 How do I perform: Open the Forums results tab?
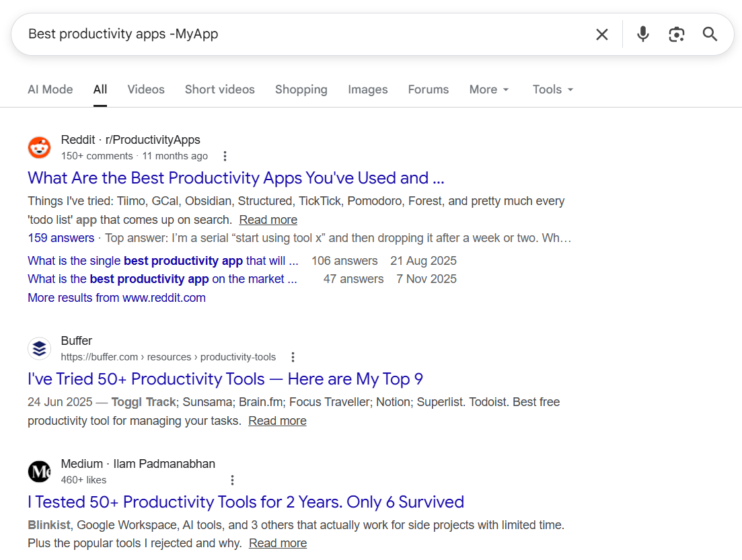(428, 89)
